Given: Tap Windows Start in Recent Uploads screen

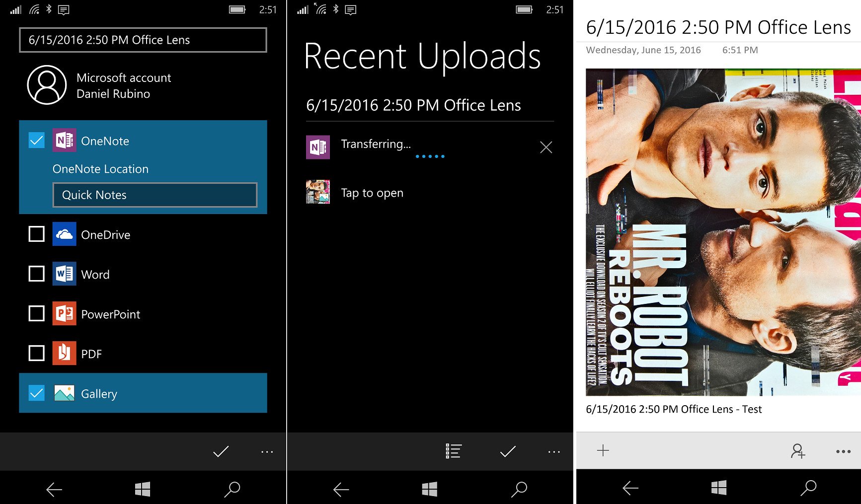Looking at the screenshot, I should click(430, 489).
